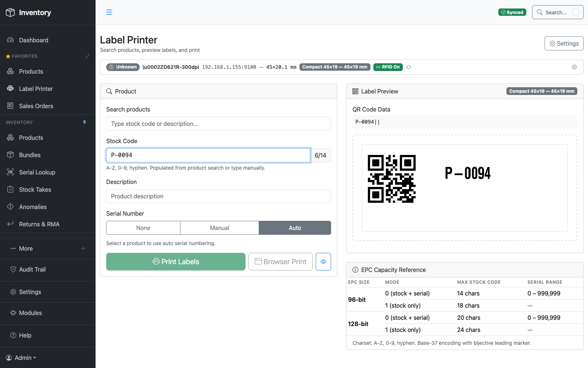Go to Sales Orders page
Image resolution: width=588 pixels, height=368 pixels.
48,106
